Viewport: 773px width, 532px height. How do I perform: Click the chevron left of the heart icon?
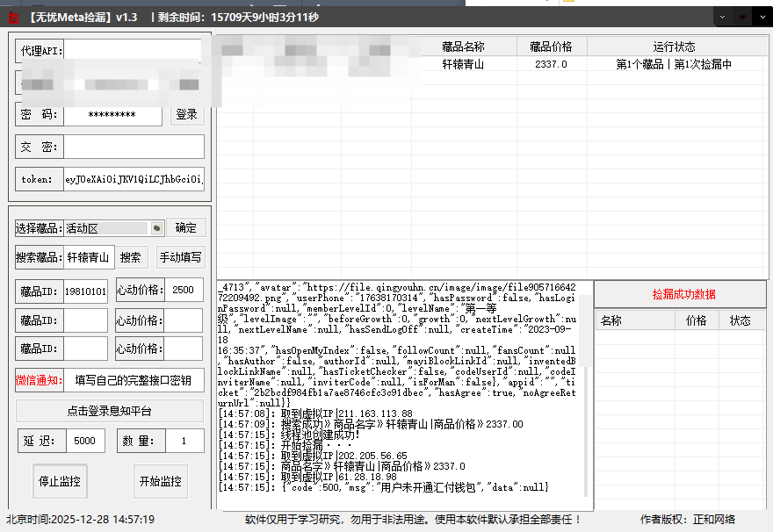723,16
